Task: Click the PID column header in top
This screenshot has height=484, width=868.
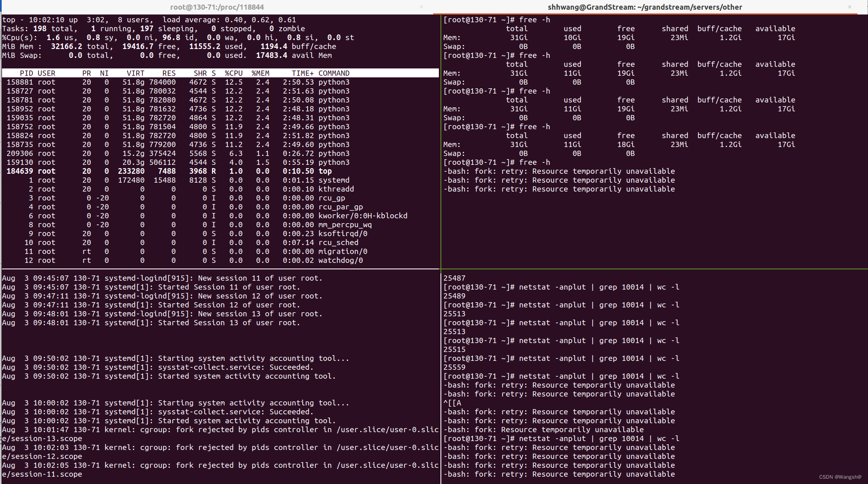Action: click(x=26, y=73)
